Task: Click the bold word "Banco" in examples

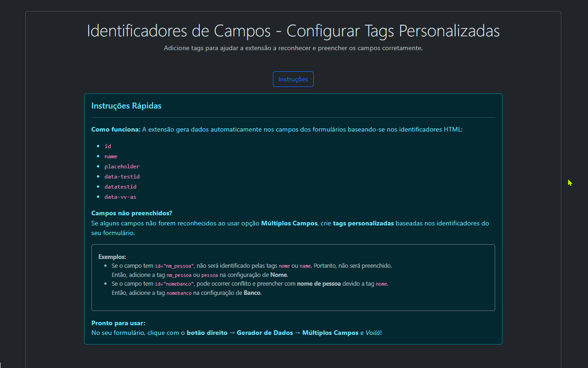Action: coord(252,293)
